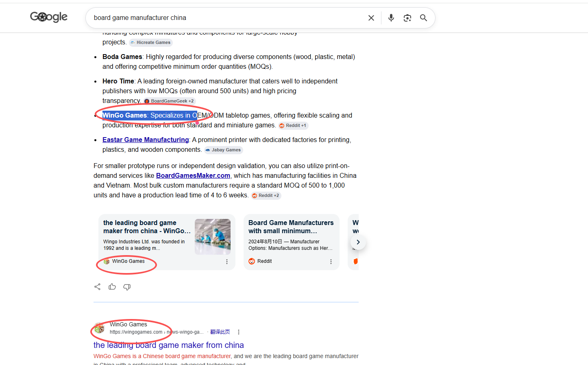The height and width of the screenshot is (365, 588).
Task: Open more options for WinGo Games result
Action: pyautogui.click(x=239, y=332)
